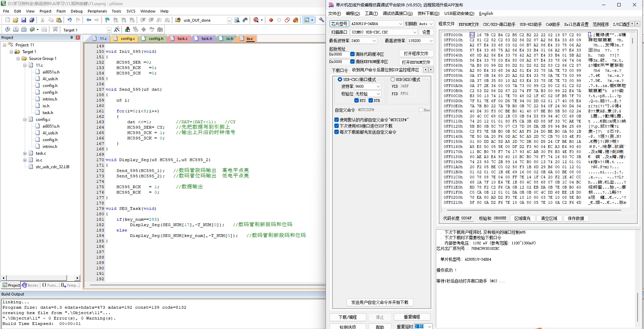
Task: Open Options for Target magic wand
Action: [x=117, y=30]
